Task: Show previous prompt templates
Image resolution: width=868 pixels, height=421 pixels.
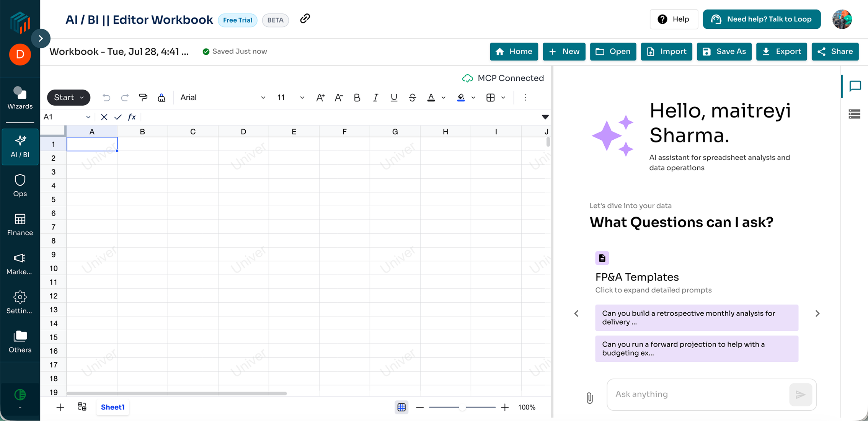Action: [x=576, y=313]
